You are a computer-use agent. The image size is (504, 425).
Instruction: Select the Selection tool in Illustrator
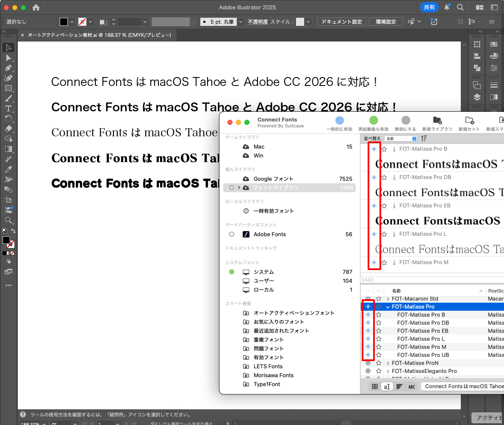[8, 47]
